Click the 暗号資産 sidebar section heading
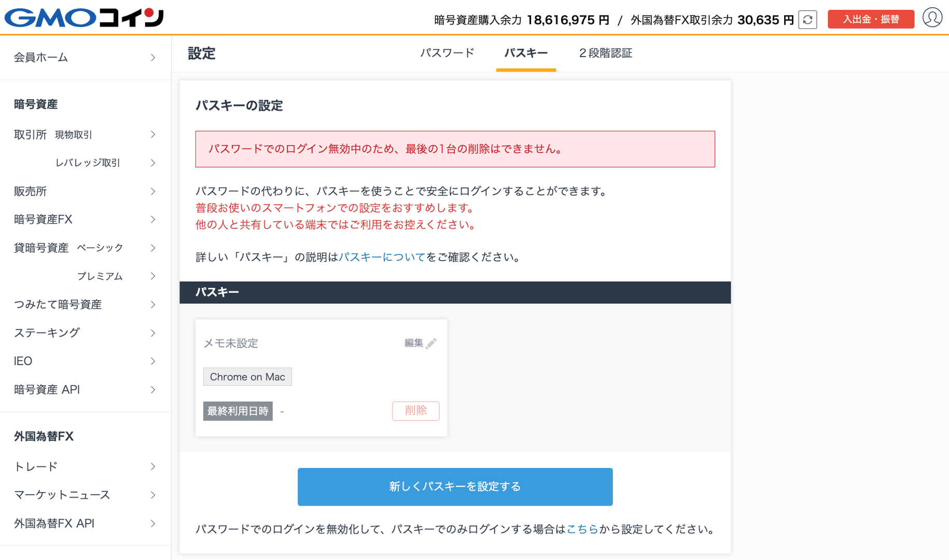This screenshot has height=560, width=949. [35, 104]
